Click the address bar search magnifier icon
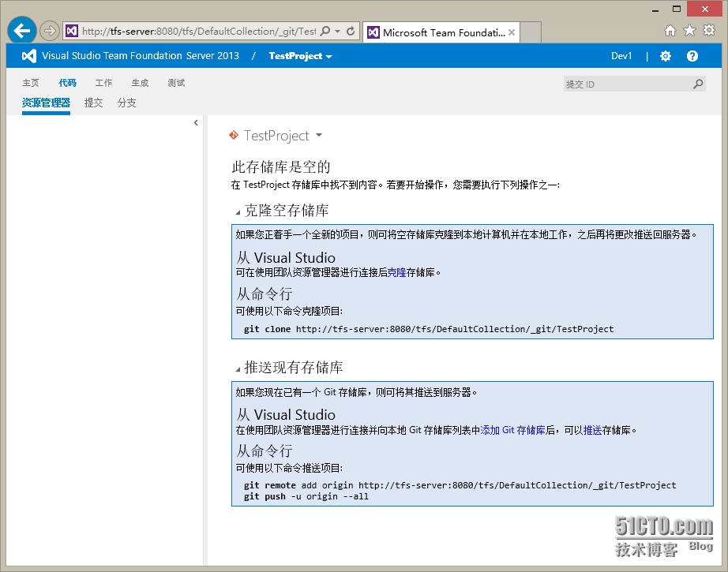The width and height of the screenshot is (728, 572). pos(325,31)
